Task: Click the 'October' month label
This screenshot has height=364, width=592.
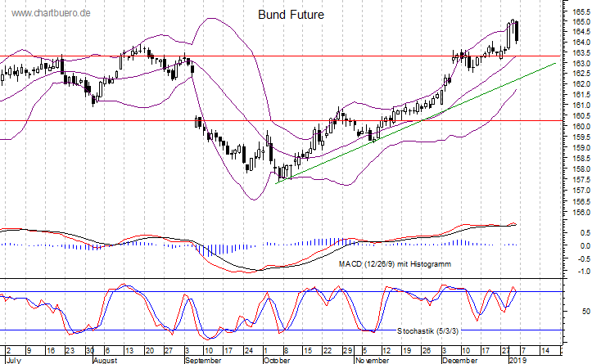Action: (x=277, y=360)
